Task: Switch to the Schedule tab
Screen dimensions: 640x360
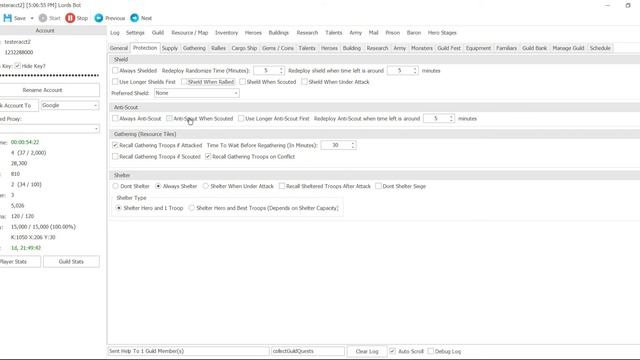Action: (x=600, y=48)
